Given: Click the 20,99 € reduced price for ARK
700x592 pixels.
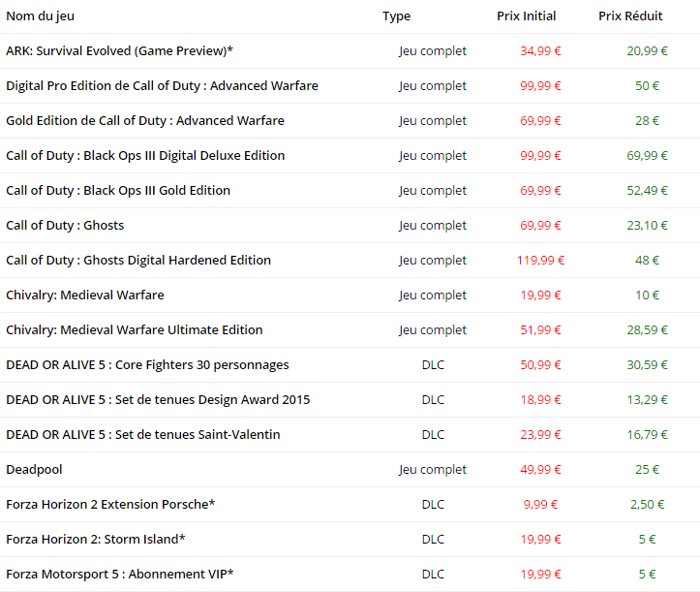Looking at the screenshot, I should point(647,51).
